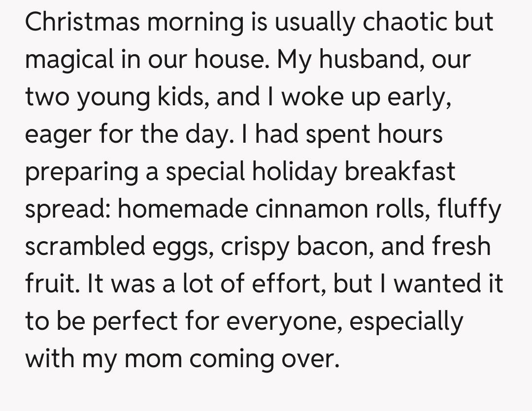Tap the word "fluffy"
This screenshot has height=411, width=532.
point(467,209)
